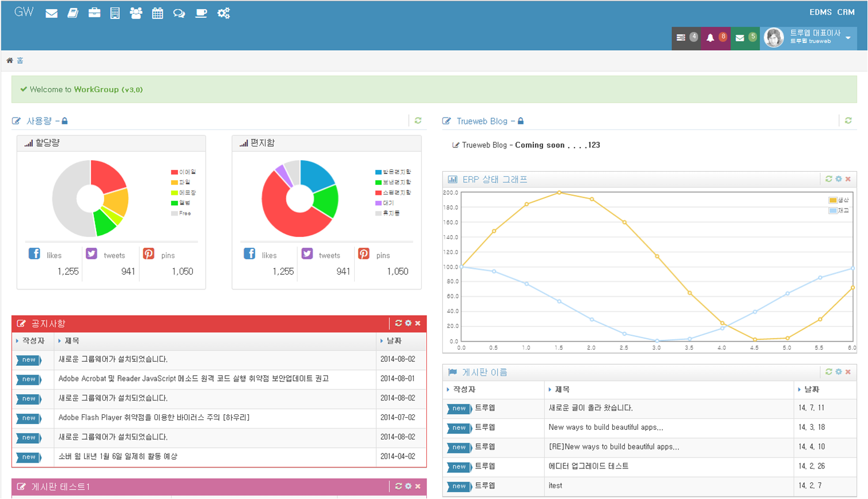Viewport: 868px width, 499px height.
Task: Refresh the 게시판 테스트1 panel
Action: 399,486
